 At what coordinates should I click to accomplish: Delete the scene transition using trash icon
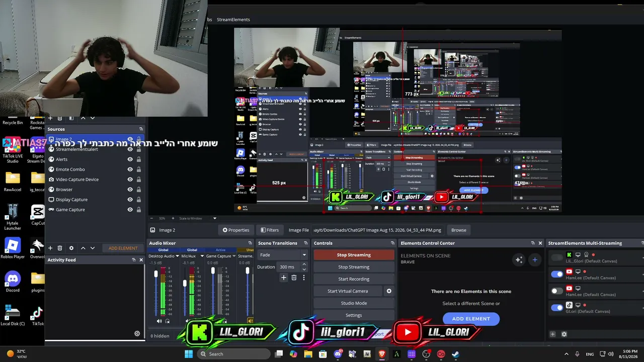294,278
